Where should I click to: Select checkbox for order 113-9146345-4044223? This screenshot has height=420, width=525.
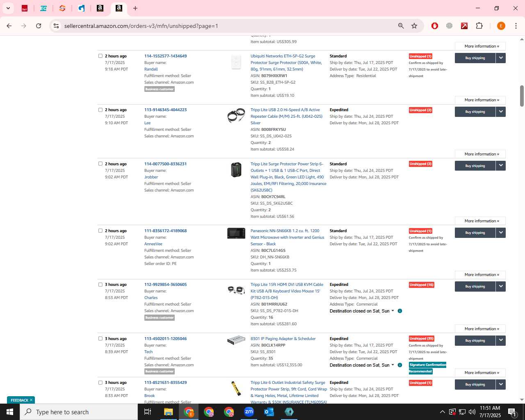coord(100,110)
